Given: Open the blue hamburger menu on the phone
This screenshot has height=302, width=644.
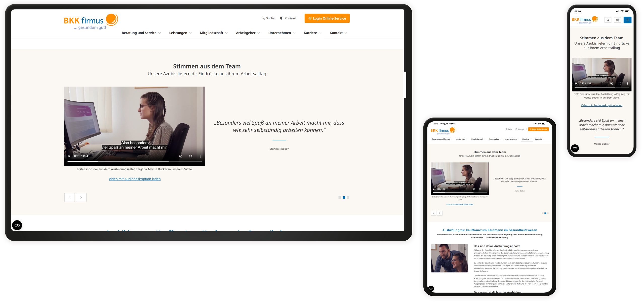Looking at the screenshot, I should pos(627,20).
